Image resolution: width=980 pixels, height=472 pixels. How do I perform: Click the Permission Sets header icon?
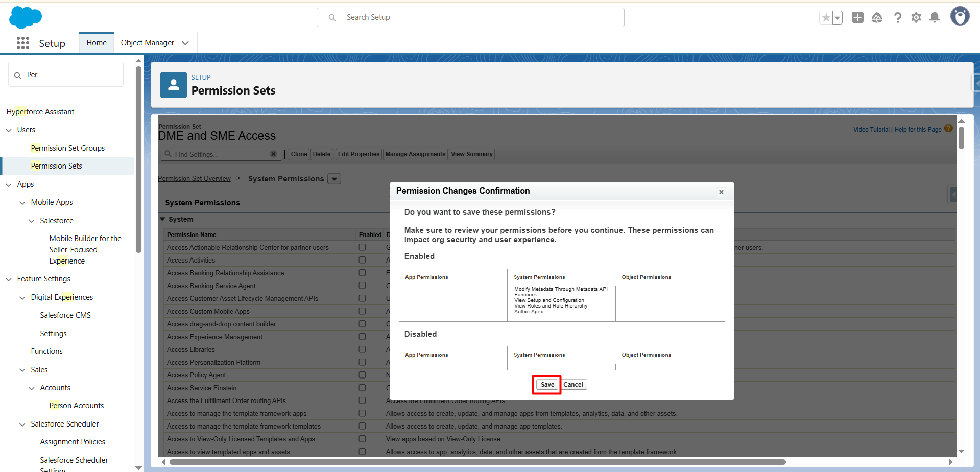click(x=174, y=85)
